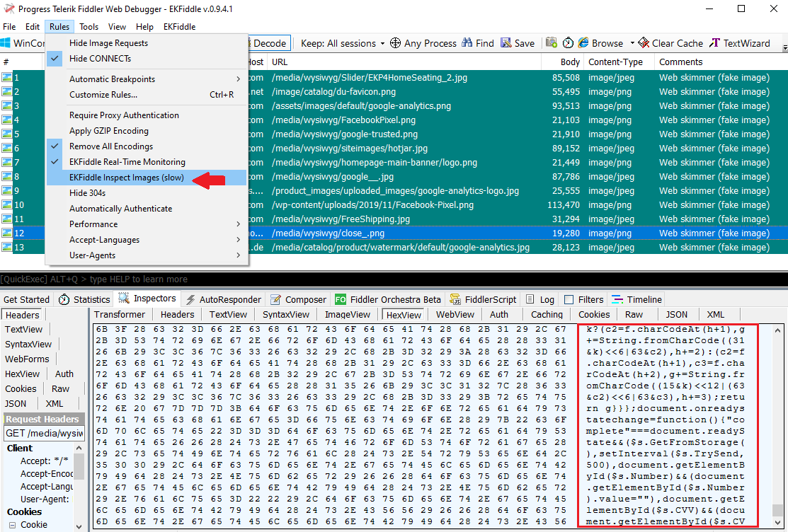This screenshot has height=532, width=788.
Task: Open TextWizard via its T icon
Action: pos(714,43)
